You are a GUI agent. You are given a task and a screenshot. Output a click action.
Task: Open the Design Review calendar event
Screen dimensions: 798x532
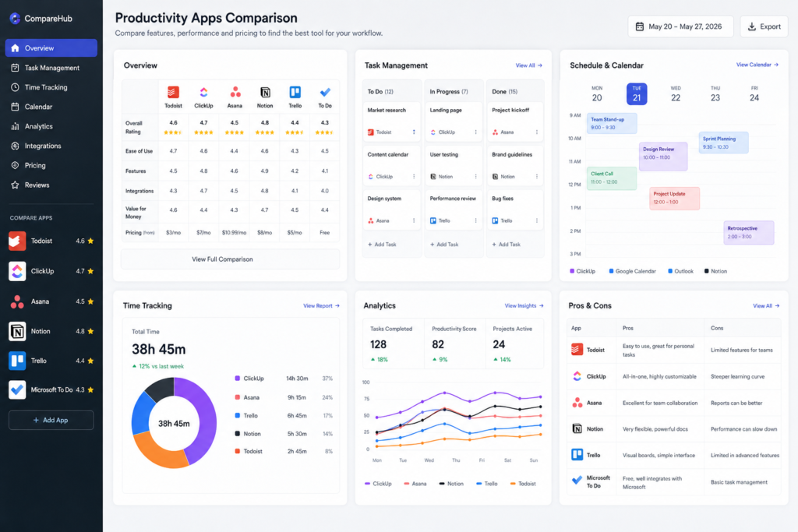(663, 156)
